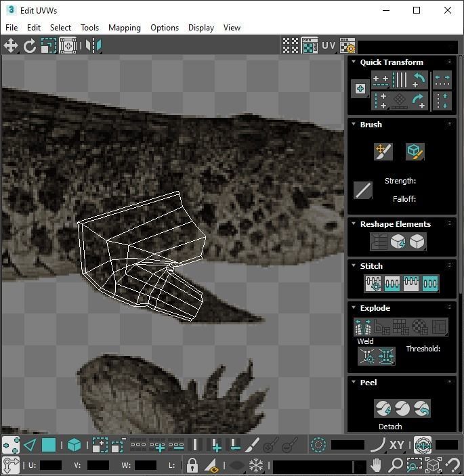Open texture checker settings icon with gear
The height and width of the screenshot is (476, 464).
[347, 45]
